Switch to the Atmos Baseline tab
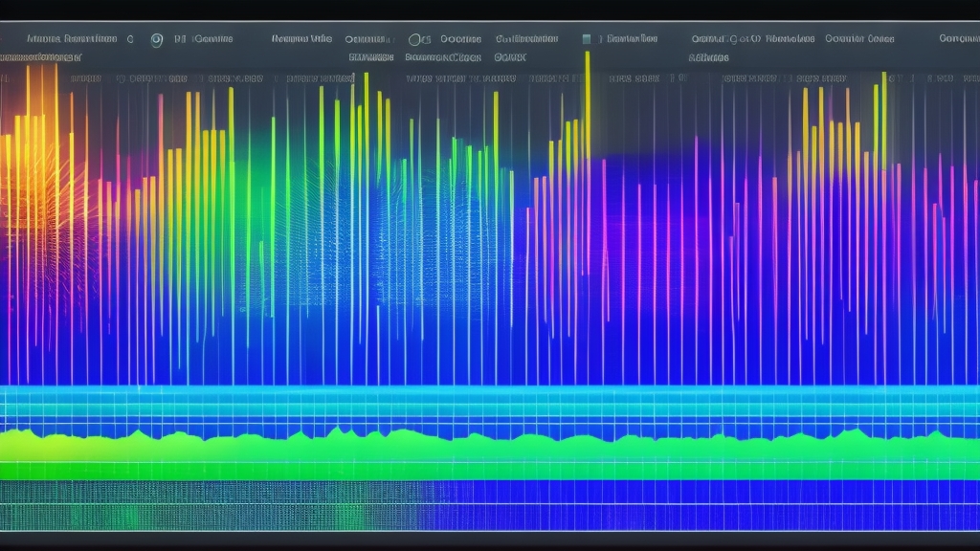Viewport: 980px width, 551px height. [72, 38]
